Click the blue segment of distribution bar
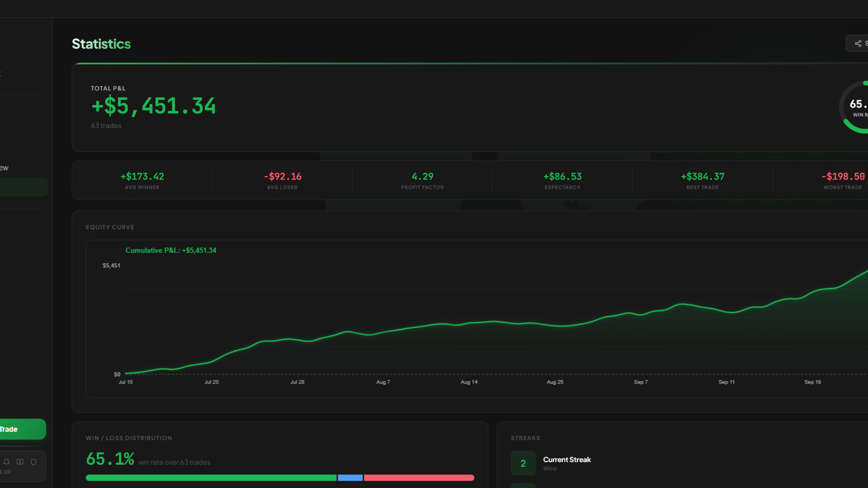Screen dimensions: 868x488 coord(350,477)
